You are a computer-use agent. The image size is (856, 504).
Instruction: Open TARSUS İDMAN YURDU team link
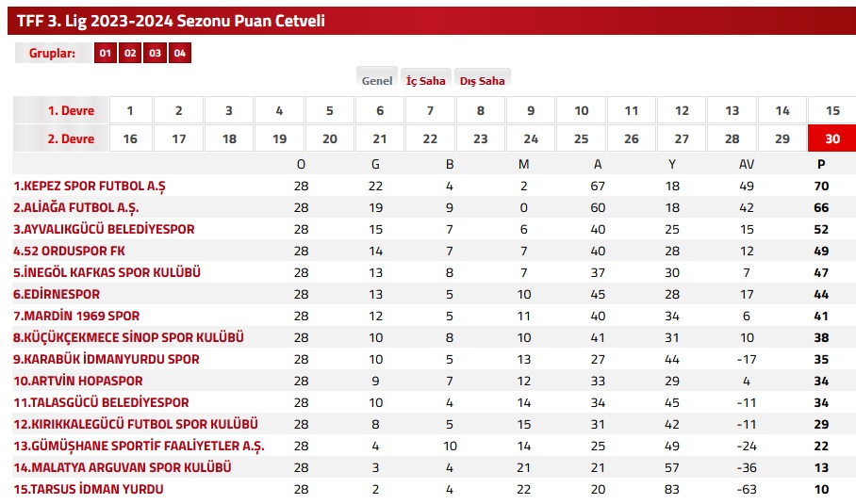(89, 489)
